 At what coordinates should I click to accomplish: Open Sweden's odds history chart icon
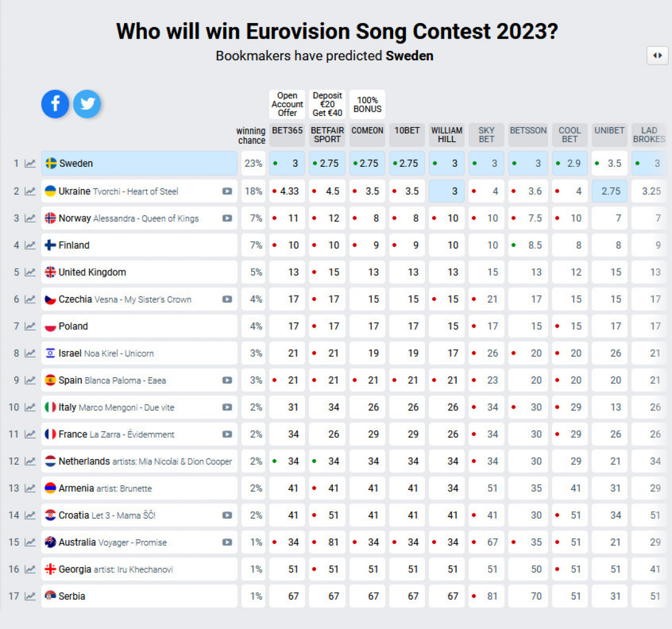point(30,164)
